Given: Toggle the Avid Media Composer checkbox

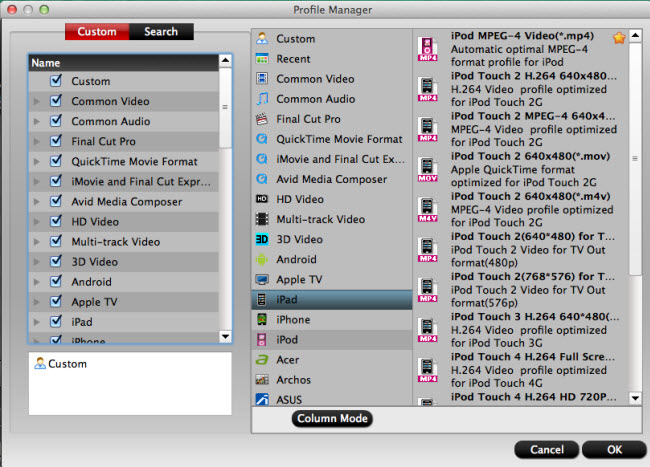Looking at the screenshot, I should coord(56,201).
